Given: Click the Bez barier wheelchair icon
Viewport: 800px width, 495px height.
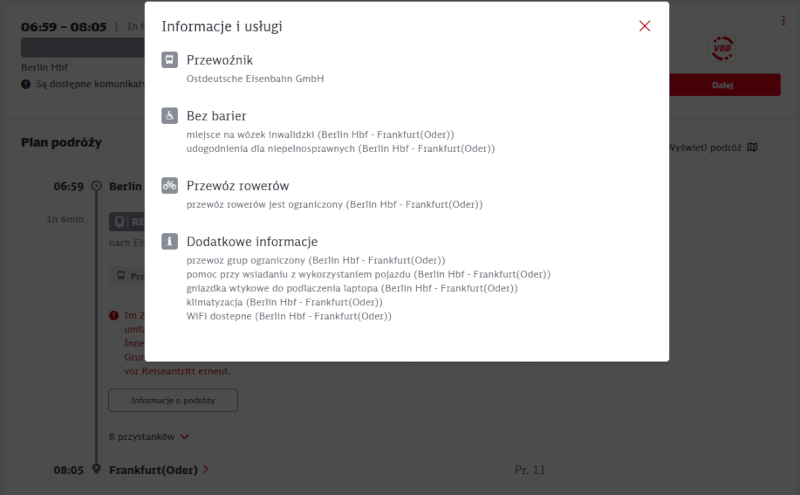Looking at the screenshot, I should click(170, 116).
